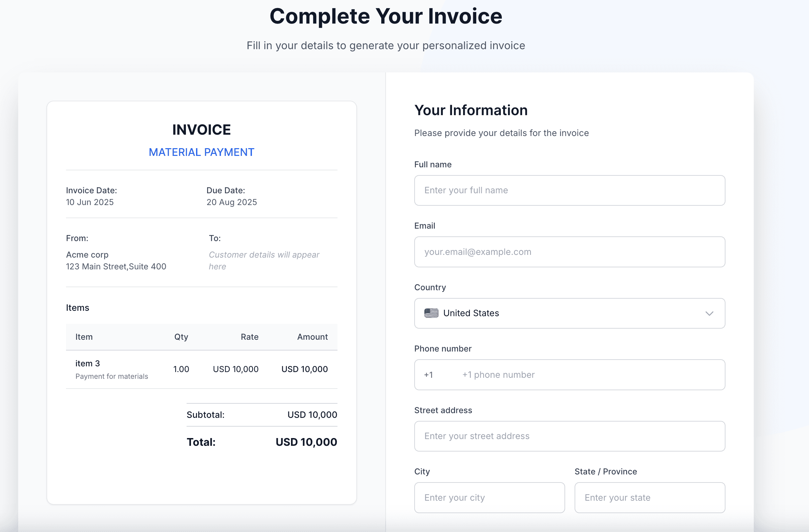Image resolution: width=809 pixels, height=532 pixels.
Task: Click the Total amount USD 10,000
Action: coord(306,442)
